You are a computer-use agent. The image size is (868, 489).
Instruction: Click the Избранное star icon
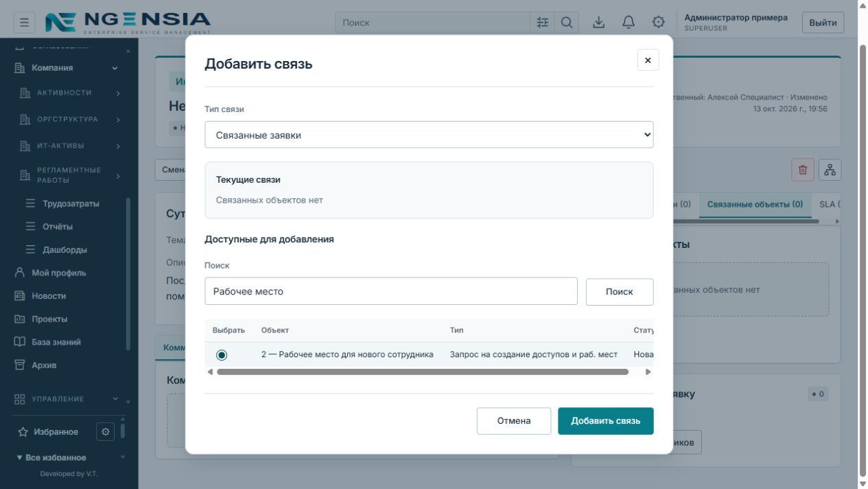(x=23, y=432)
